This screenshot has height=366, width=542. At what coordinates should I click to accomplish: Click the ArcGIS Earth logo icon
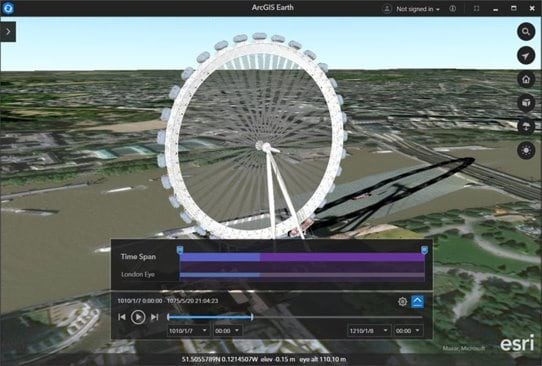tap(8, 8)
